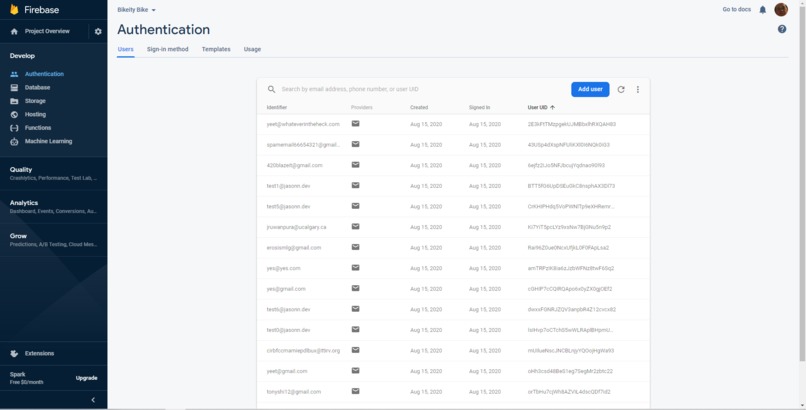
Task: Click the Authentication people icon in sidebar
Action: 14,74
